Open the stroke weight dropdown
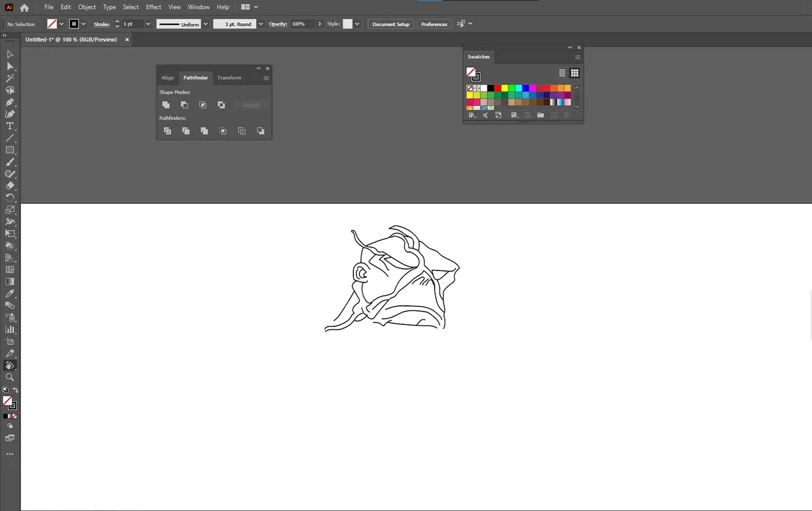 (148, 24)
